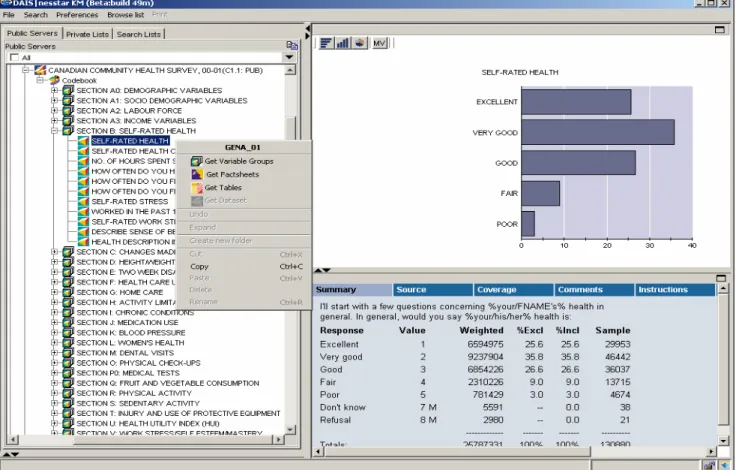Screen dimensions: 736x470
Task: Click summary pane scroll-up arrow
Action: tap(723, 288)
